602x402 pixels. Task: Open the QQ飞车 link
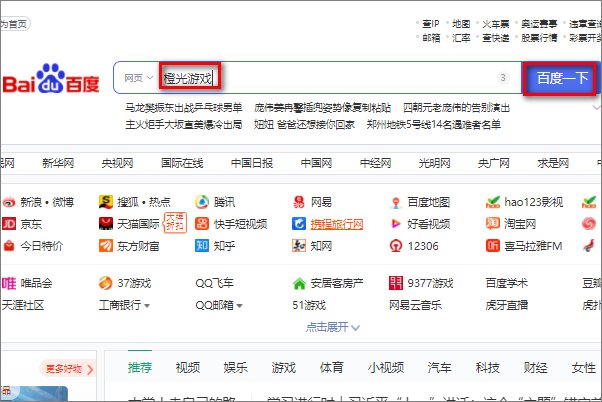coord(214,283)
